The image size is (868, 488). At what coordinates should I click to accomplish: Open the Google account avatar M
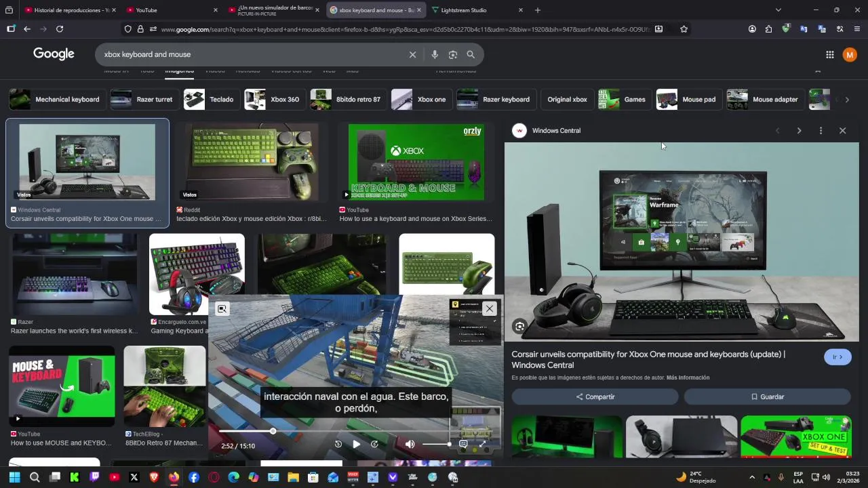[x=850, y=55]
